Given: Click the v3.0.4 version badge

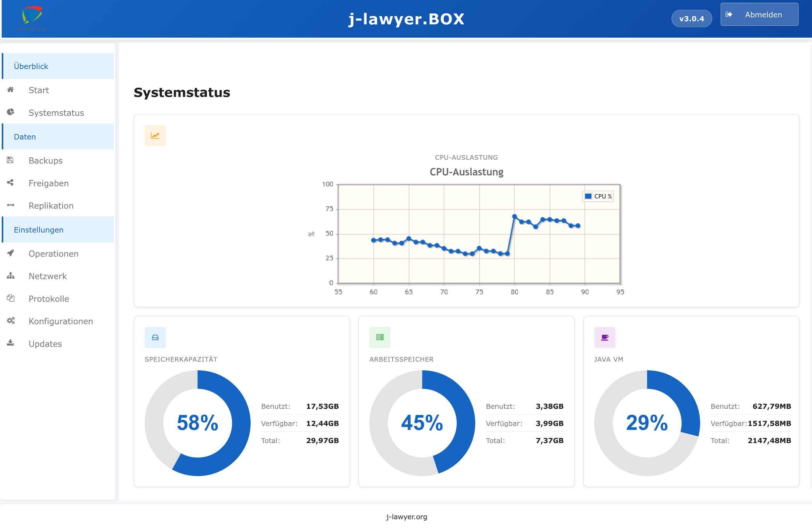Looking at the screenshot, I should tap(691, 18).
